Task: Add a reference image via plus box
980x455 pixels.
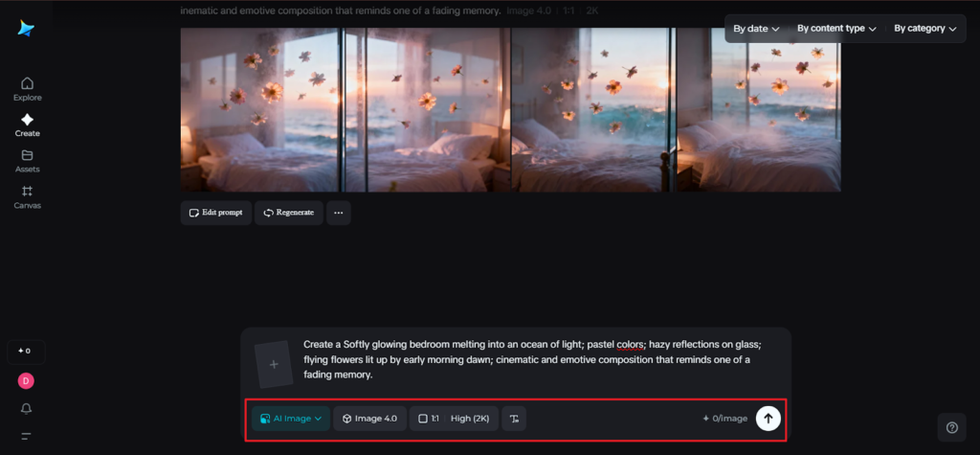Action: click(x=274, y=364)
